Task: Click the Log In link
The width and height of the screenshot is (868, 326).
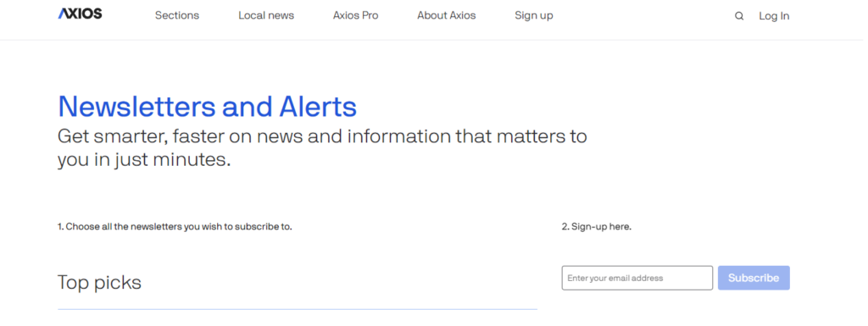Action: [x=774, y=16]
